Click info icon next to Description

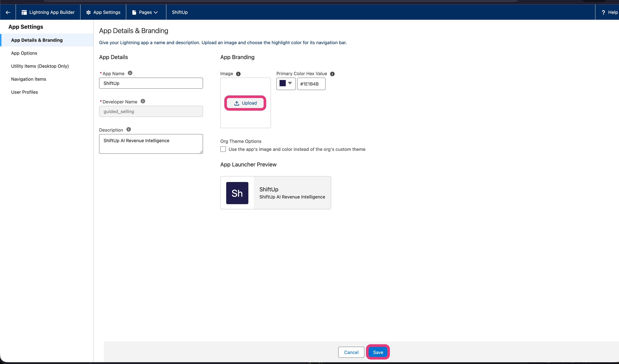(129, 129)
